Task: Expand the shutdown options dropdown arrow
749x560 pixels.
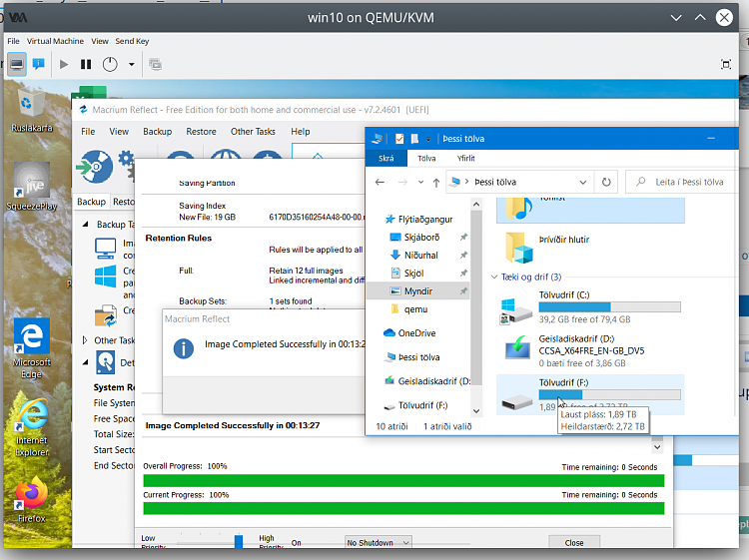Action: pos(132,65)
